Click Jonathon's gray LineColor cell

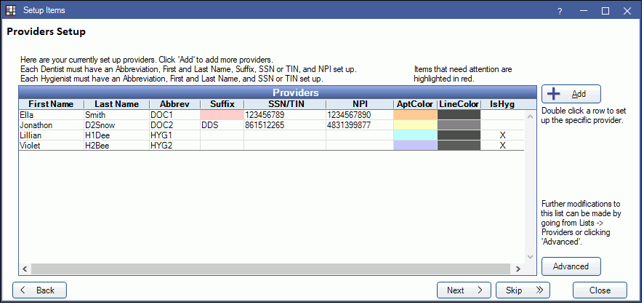coord(459,125)
